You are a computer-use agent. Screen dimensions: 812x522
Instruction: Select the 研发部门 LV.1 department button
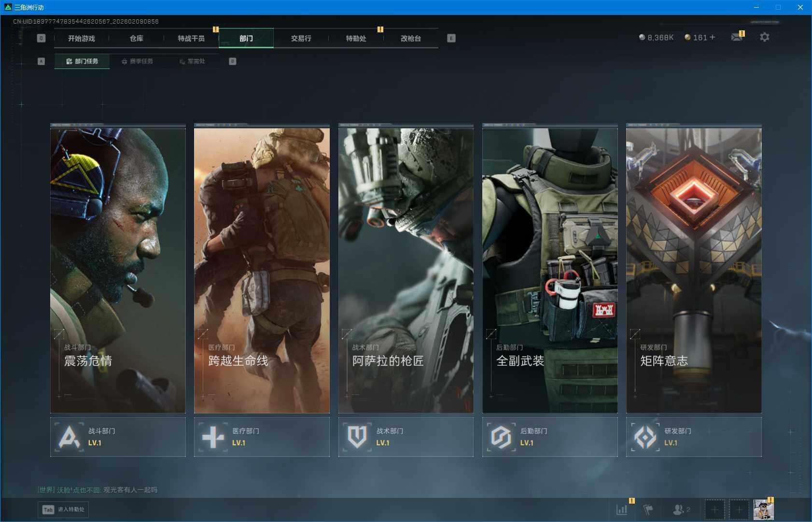[694, 437]
